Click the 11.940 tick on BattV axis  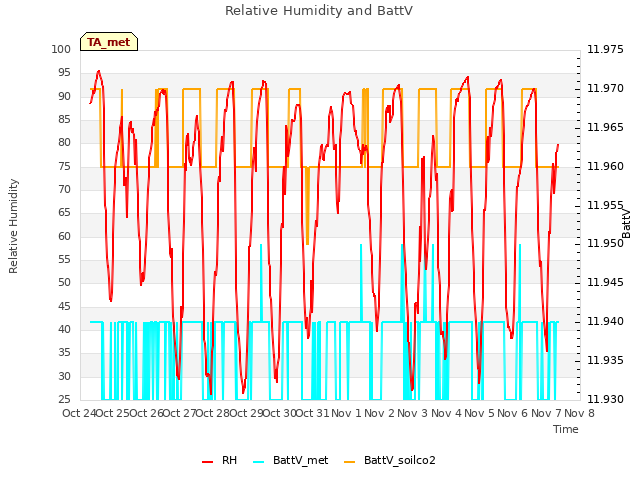click(x=605, y=322)
